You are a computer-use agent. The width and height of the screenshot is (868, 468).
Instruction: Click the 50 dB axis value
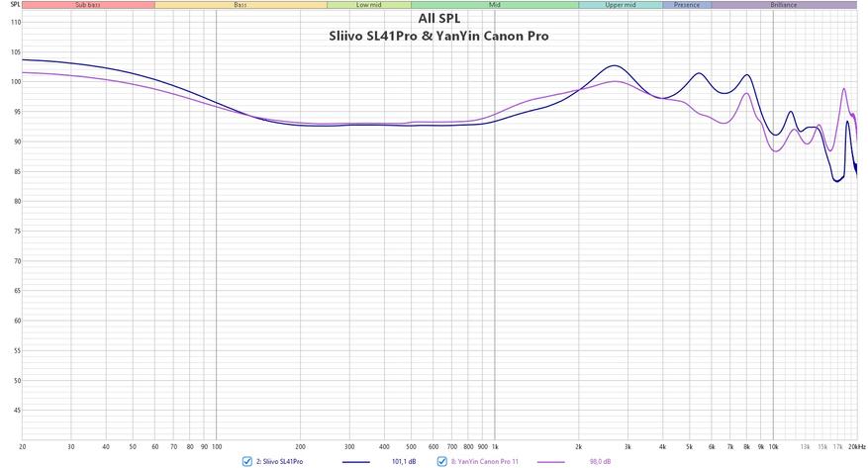(17, 381)
